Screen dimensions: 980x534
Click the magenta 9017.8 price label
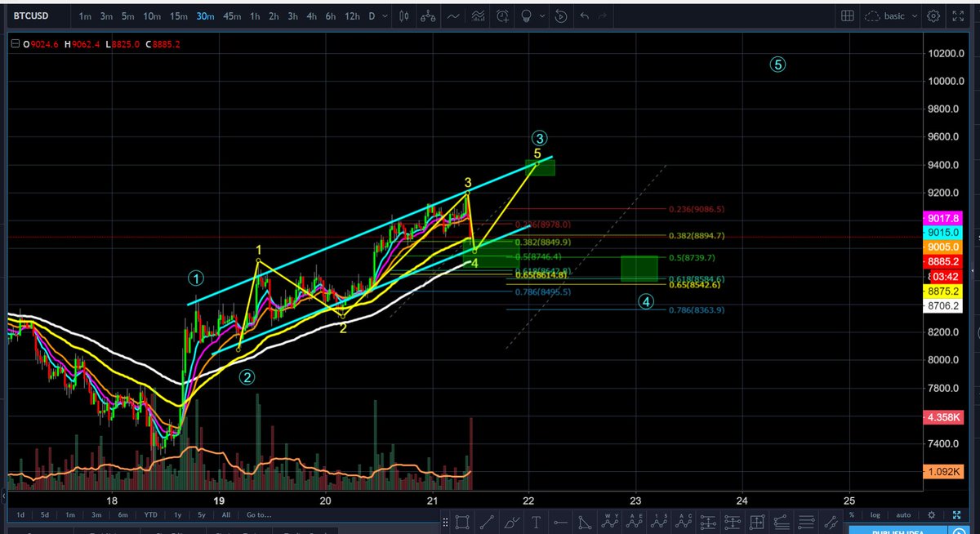[x=942, y=218]
